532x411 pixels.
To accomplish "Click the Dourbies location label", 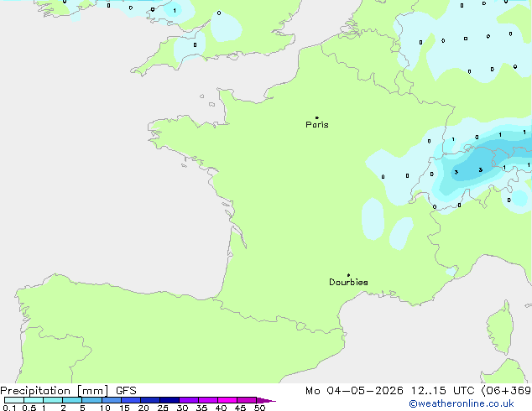I will 348,282.
